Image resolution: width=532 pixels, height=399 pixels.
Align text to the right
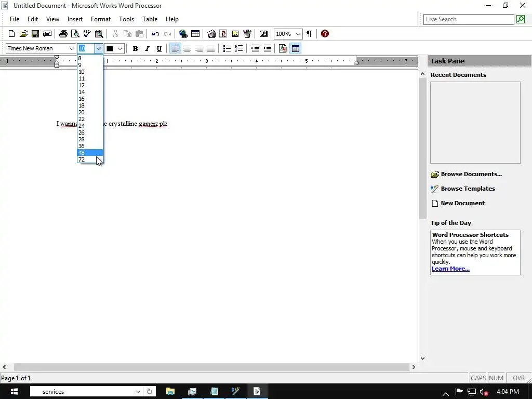(199, 48)
